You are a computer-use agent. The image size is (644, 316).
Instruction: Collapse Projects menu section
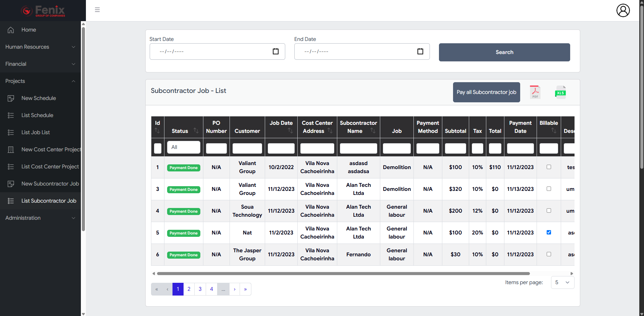pos(40,81)
